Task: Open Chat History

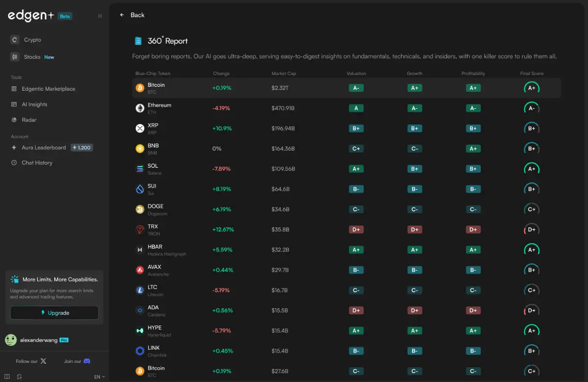Action: [x=37, y=163]
